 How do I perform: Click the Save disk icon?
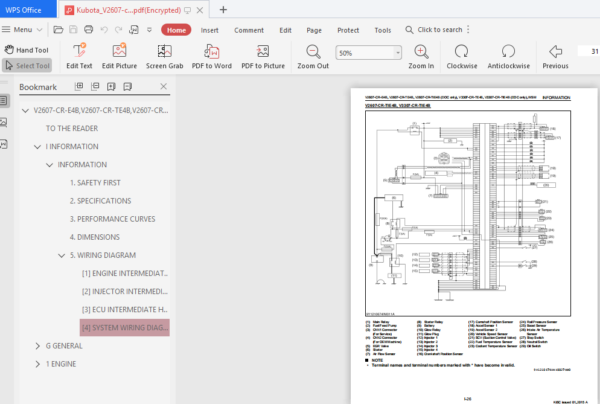(x=73, y=29)
